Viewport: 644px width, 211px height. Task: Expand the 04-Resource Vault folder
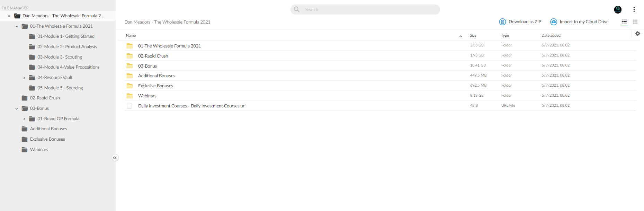point(24,78)
